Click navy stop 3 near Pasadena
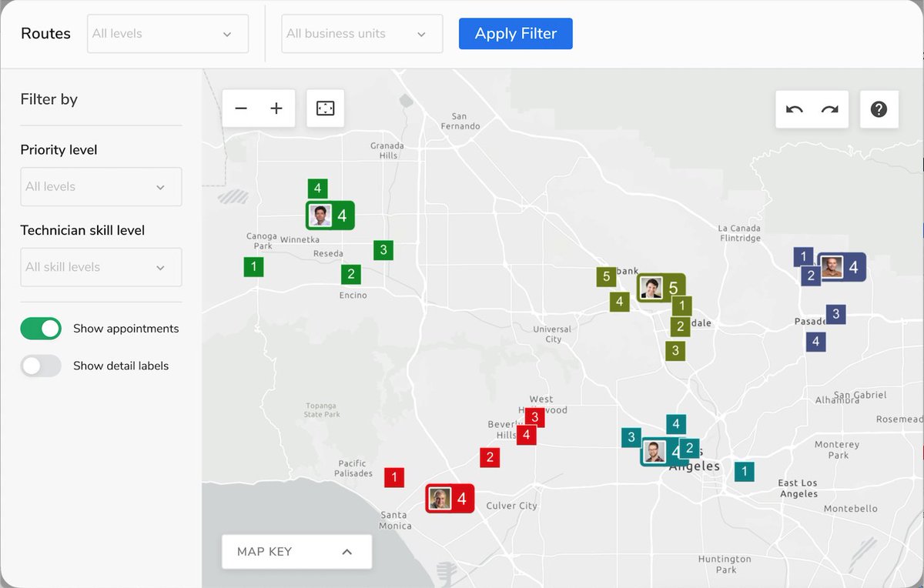 [x=835, y=314]
